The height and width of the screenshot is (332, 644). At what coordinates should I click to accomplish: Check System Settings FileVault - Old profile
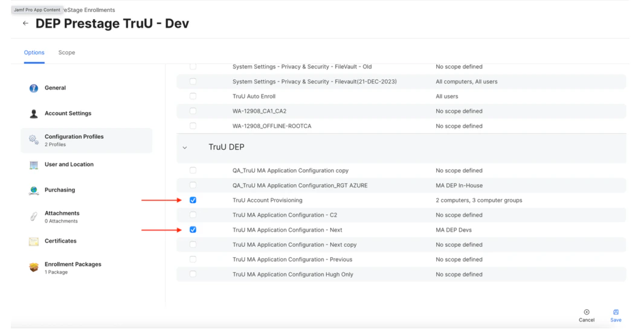tap(193, 66)
